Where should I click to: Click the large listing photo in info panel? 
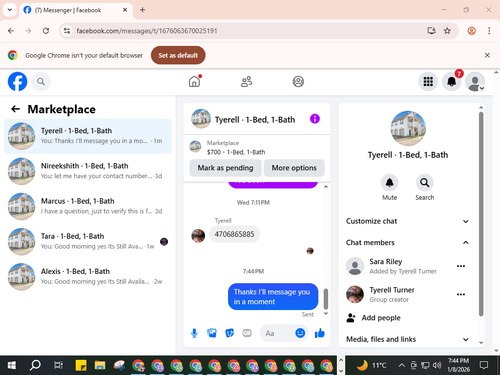pyautogui.click(x=408, y=128)
